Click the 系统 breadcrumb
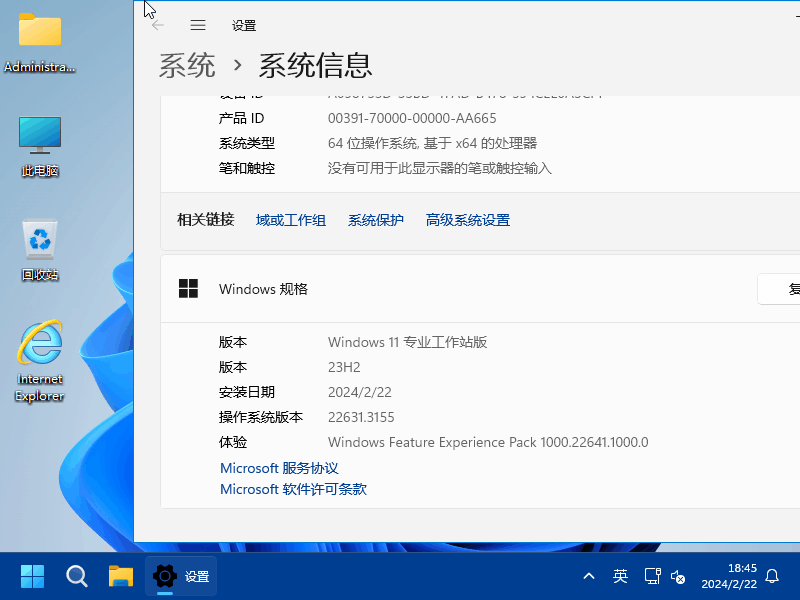The width and height of the screenshot is (800, 600). pyautogui.click(x=187, y=65)
